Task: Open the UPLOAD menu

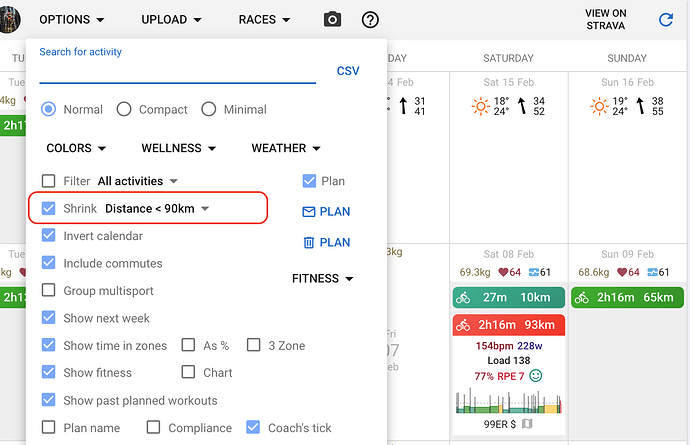Action: point(171,19)
